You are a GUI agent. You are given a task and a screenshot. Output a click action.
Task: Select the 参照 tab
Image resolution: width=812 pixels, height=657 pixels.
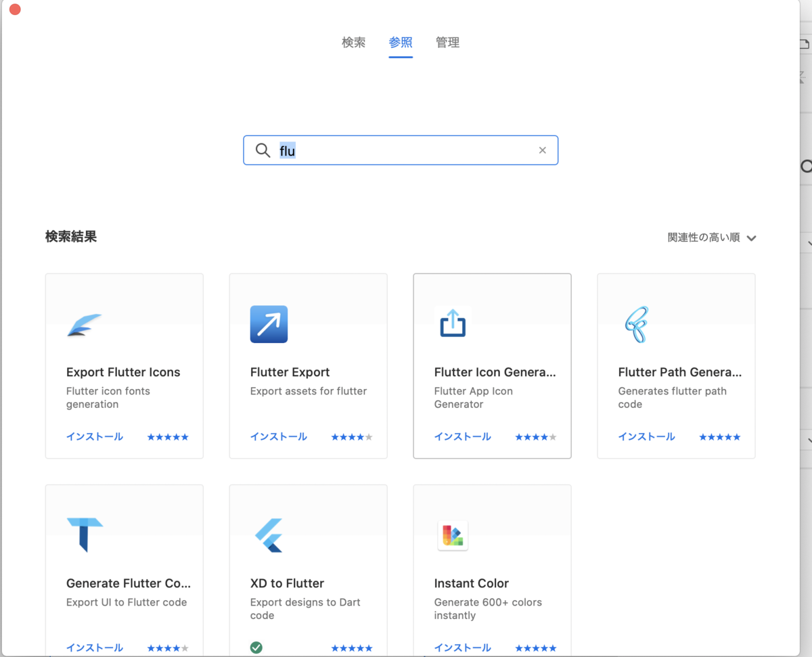(401, 43)
